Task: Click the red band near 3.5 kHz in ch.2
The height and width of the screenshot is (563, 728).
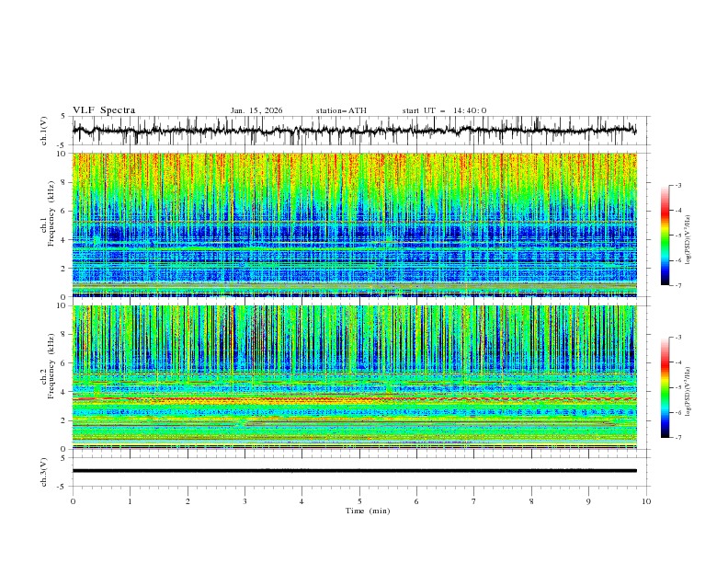Action: [x=355, y=398]
